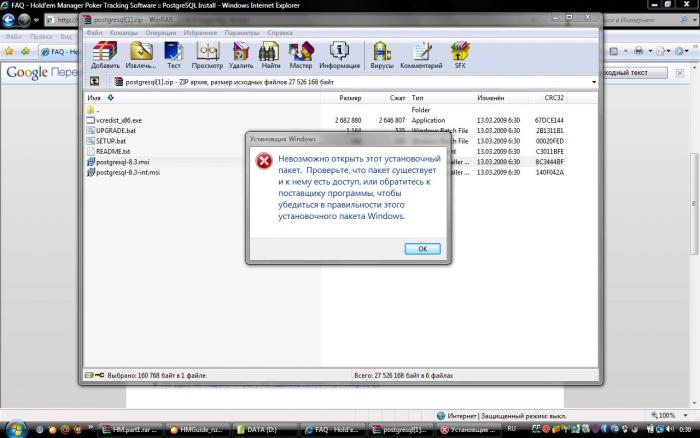Image resolution: width=700 pixels, height=438 pixels.
Task: Open the Файл menu in WinRAR
Action: (x=94, y=33)
